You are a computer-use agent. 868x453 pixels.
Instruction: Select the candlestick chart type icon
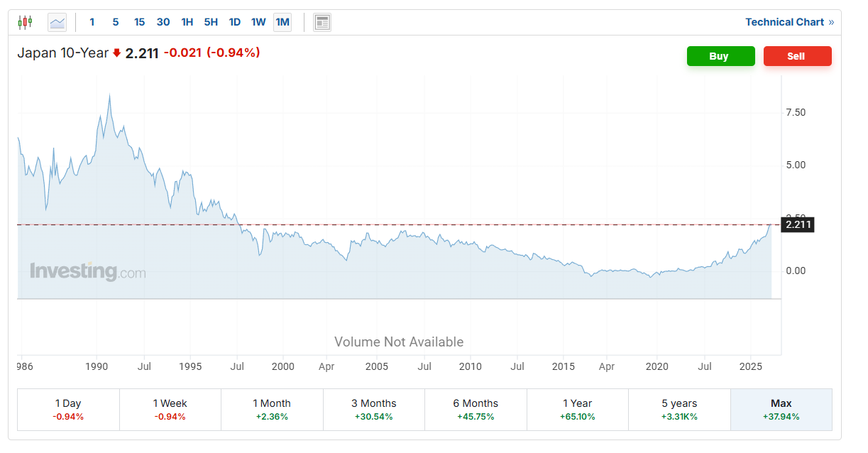coord(25,22)
